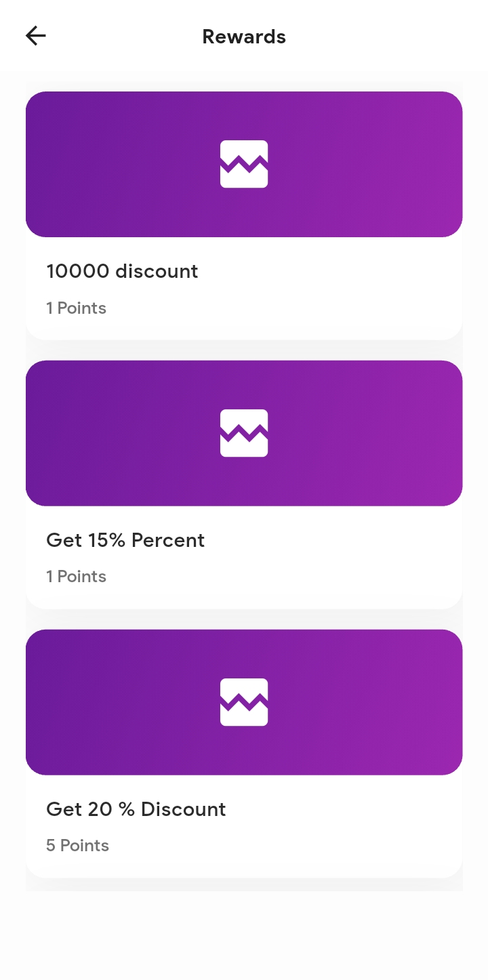
Task: Click the placeholder image icon on Get 15% Percent
Action: point(244,433)
